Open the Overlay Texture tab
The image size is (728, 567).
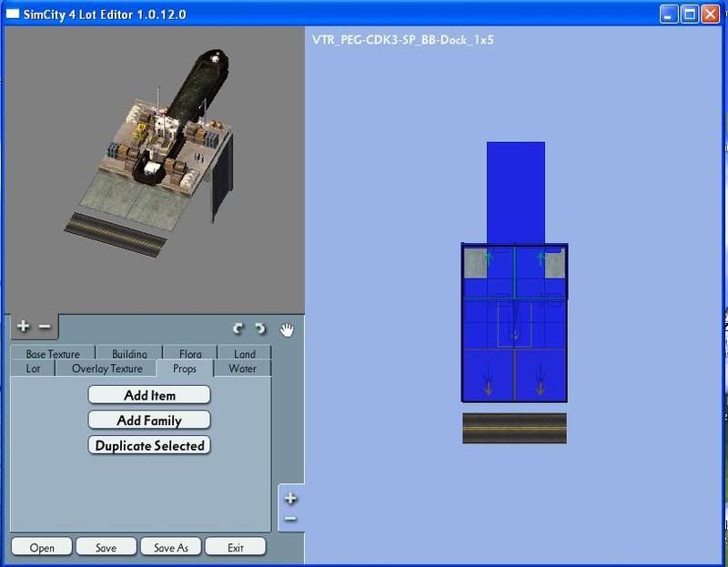tap(106, 369)
